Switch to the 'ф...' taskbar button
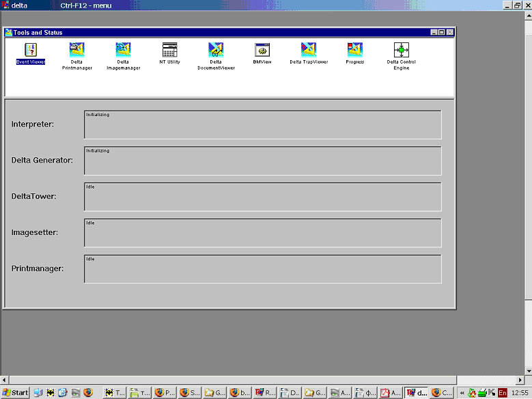This screenshot has width=532, height=399. click(x=365, y=393)
